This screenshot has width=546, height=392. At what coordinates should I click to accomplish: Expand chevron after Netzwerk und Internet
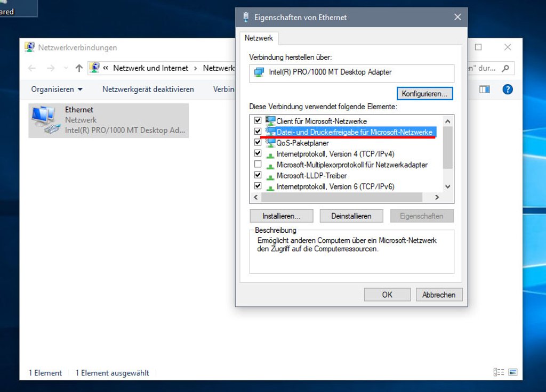(x=195, y=68)
